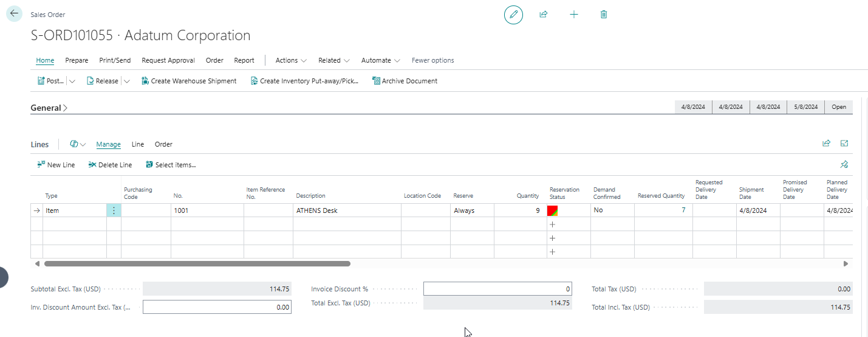
Task: Click the scroll left arrow of Lines grid
Action: (37, 264)
